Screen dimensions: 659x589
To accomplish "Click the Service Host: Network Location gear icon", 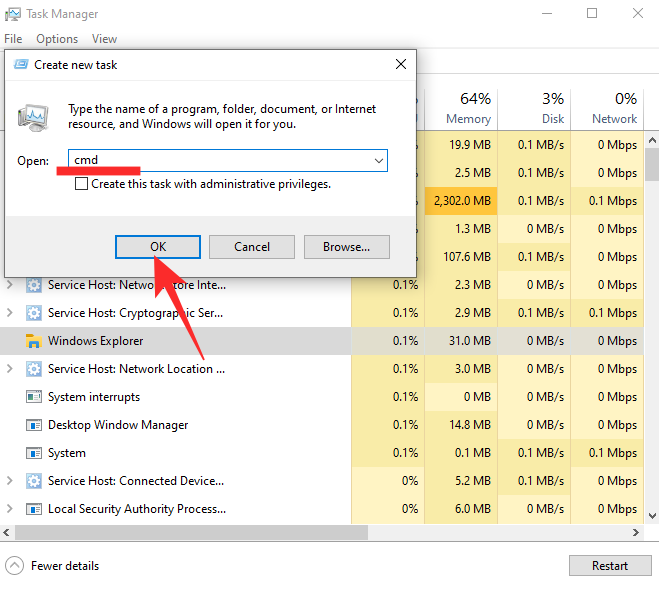I will pos(34,369).
